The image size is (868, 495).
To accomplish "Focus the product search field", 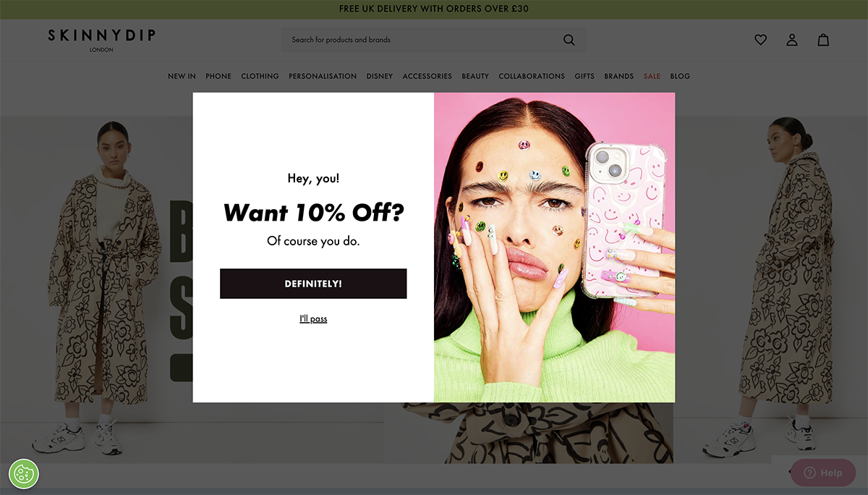I will pyautogui.click(x=423, y=40).
